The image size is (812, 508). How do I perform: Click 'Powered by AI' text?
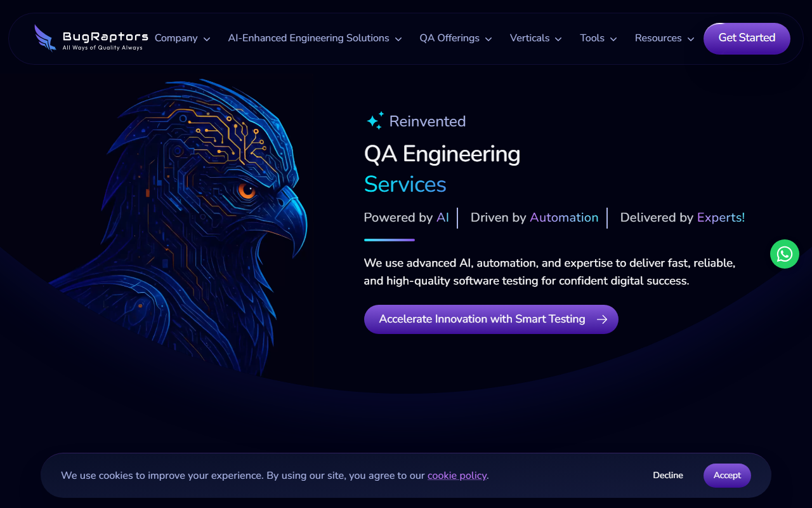coord(407,218)
